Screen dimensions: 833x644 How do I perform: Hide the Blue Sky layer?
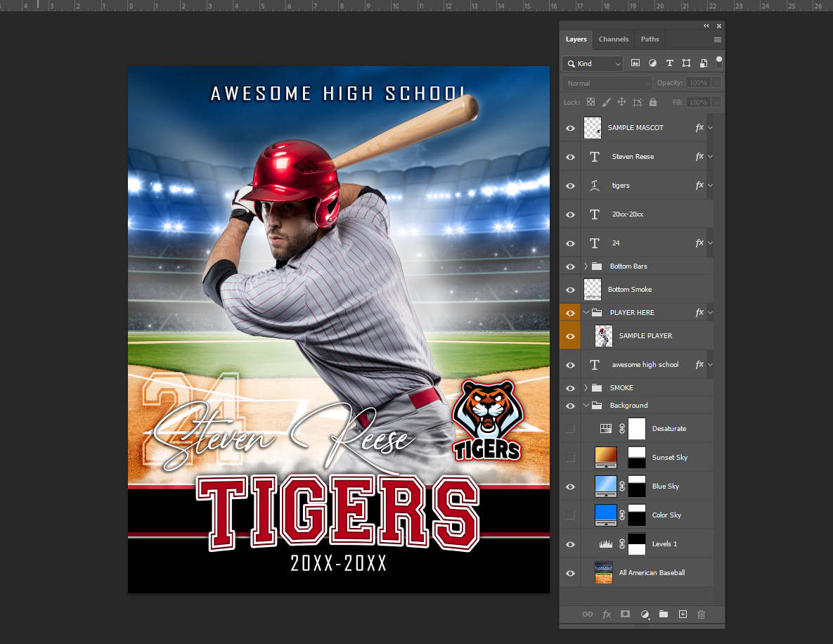click(x=570, y=487)
